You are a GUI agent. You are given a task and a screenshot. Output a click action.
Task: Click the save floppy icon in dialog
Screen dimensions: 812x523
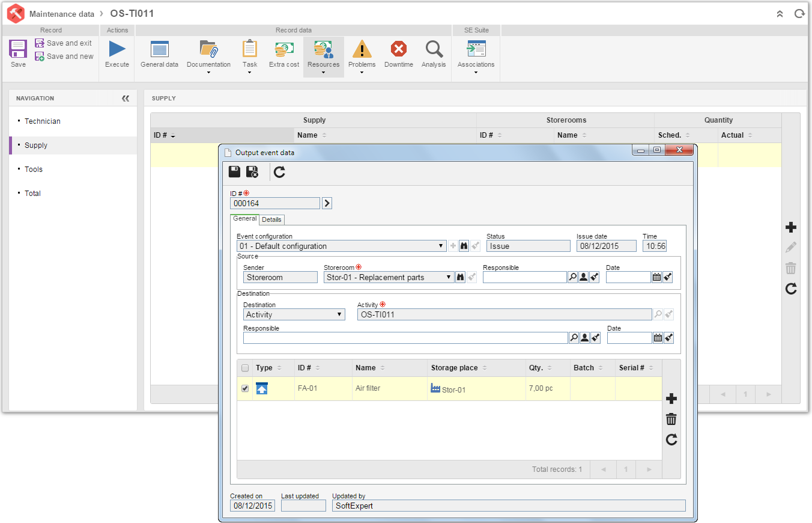(235, 172)
